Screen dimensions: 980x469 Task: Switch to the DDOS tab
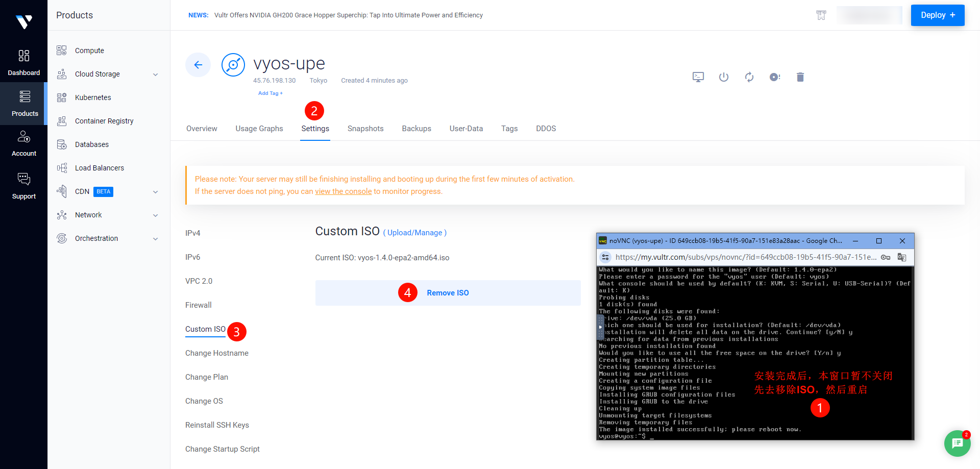coord(546,129)
